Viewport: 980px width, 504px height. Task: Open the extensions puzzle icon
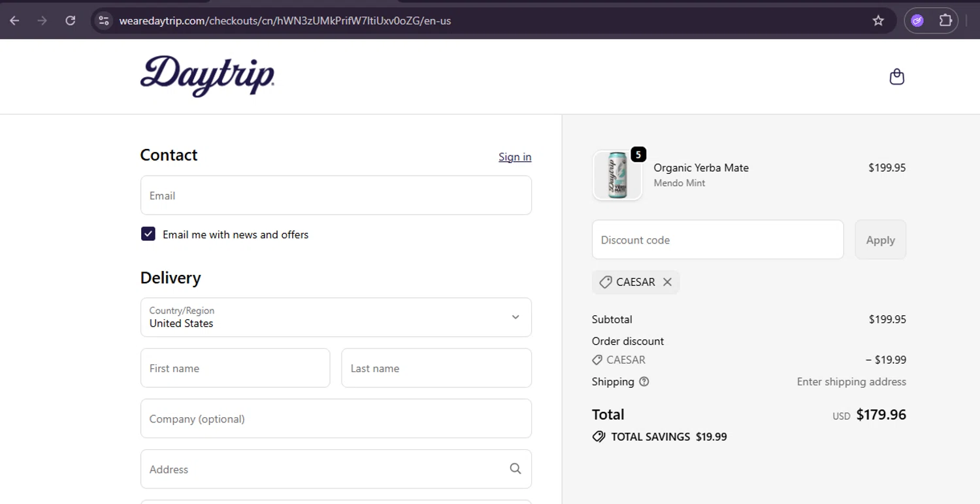[945, 20]
